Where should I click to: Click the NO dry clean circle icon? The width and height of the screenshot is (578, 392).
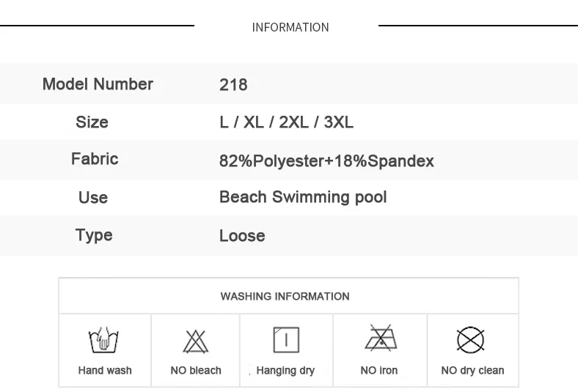point(470,340)
